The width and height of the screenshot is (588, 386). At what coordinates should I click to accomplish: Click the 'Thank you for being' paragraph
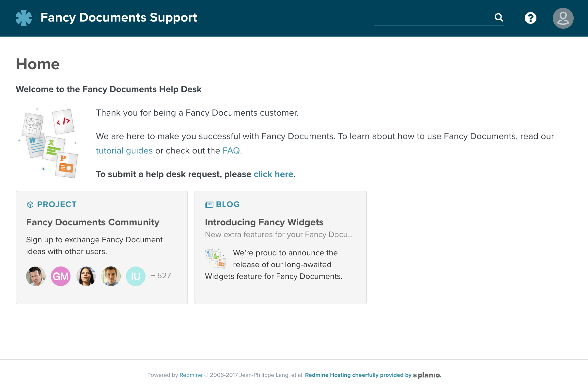pos(197,113)
